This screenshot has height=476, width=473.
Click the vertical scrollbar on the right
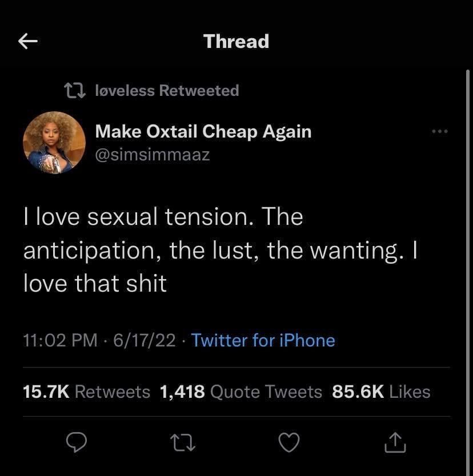coord(468,273)
